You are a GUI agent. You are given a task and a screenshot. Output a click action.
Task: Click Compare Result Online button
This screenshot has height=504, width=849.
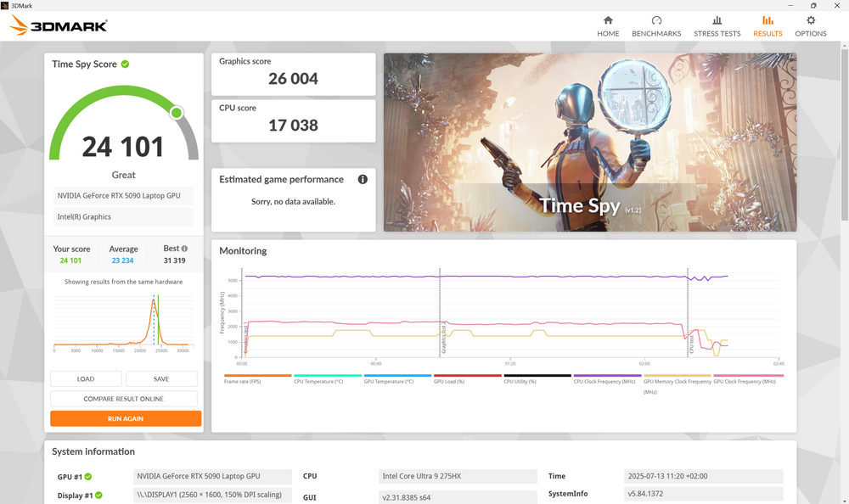click(x=124, y=399)
